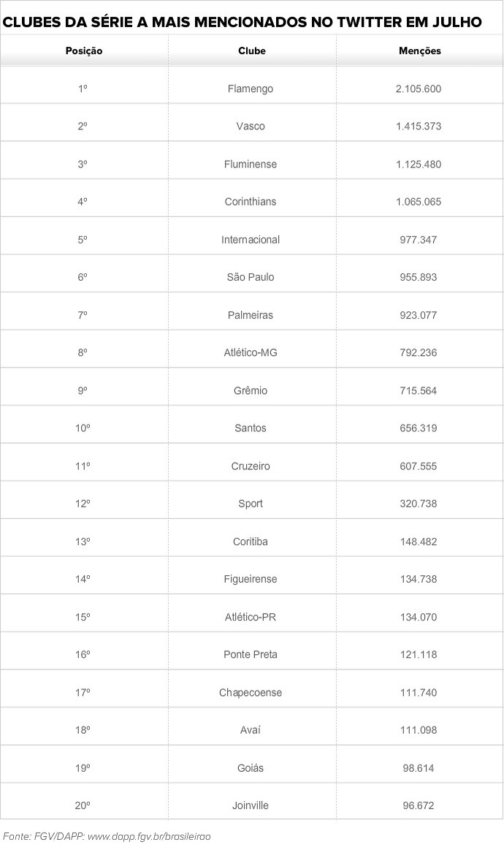Select the 10º position cell
The height and width of the screenshot is (853, 504).
pyautogui.click(x=83, y=428)
